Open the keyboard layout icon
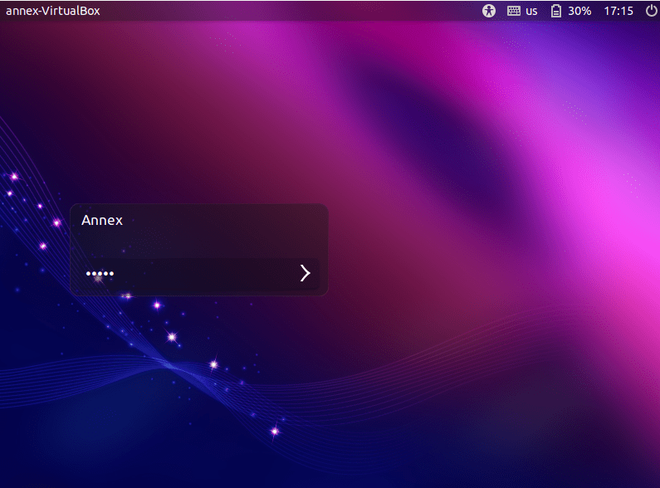660x488 pixels. coord(514,11)
